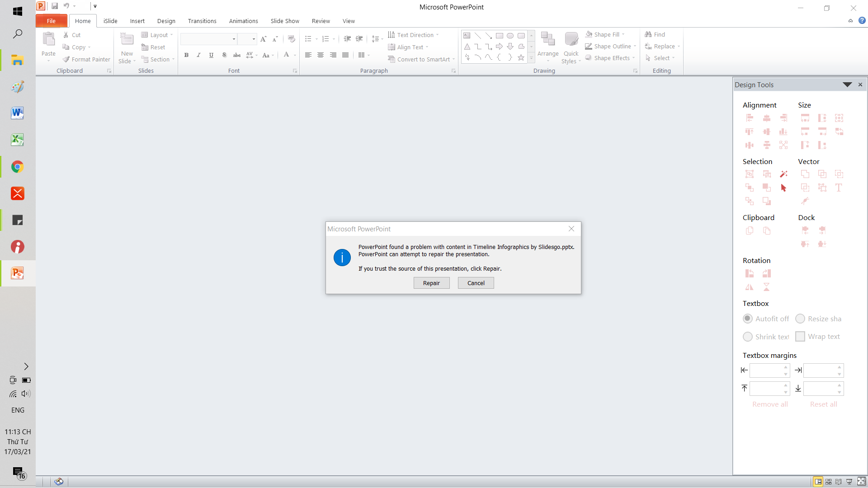
Task: Click the Repair button in dialog
Action: point(431,283)
